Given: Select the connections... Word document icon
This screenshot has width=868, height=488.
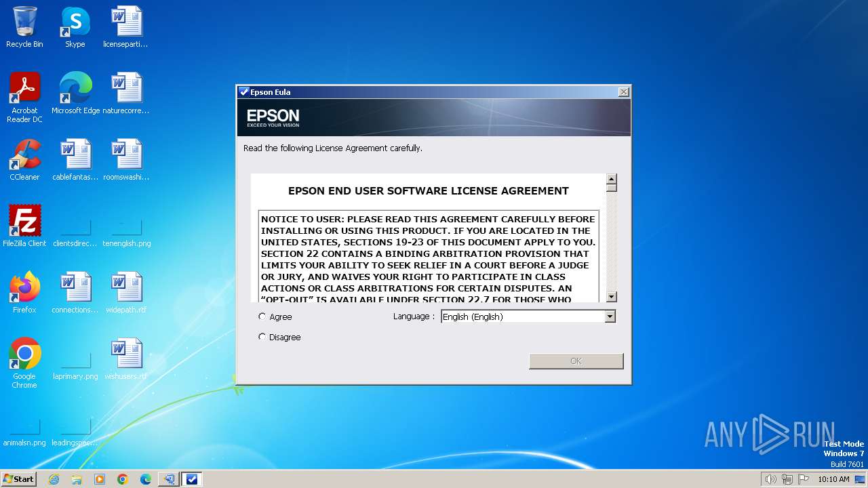Looking at the screenshot, I should [x=75, y=293].
